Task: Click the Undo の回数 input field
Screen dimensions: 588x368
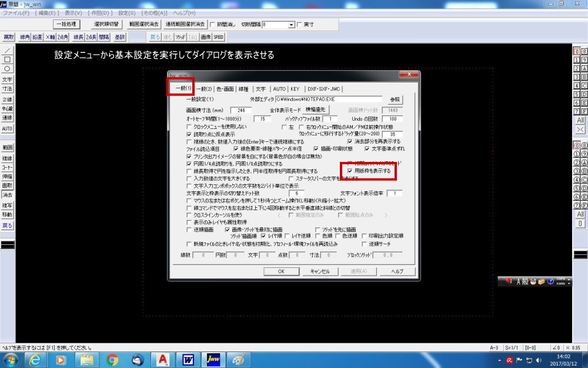Action: pos(393,119)
